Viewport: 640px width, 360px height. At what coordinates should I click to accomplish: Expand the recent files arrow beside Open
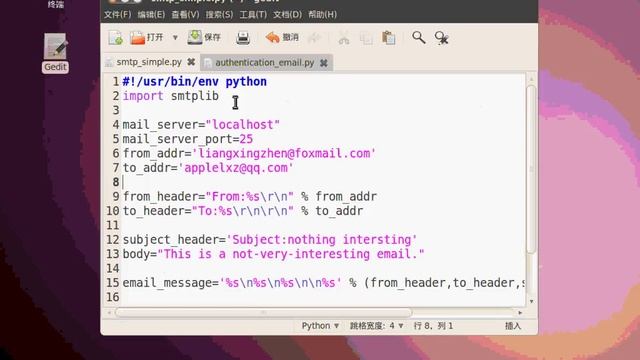click(175, 38)
